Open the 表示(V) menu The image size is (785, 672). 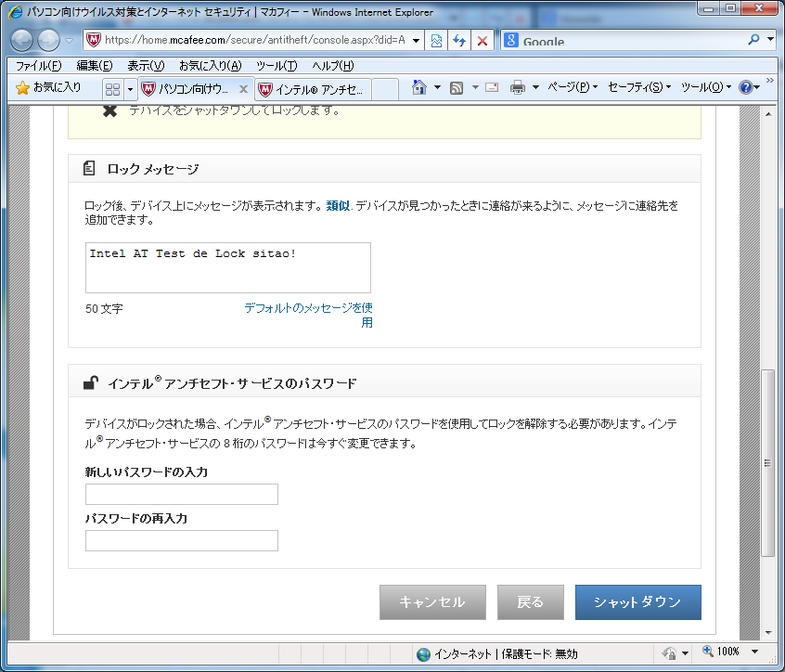146,66
